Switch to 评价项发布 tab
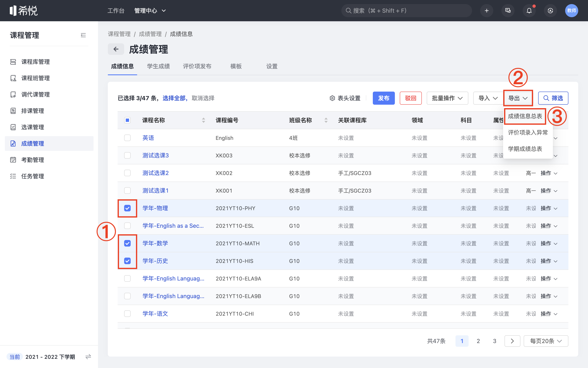Screen dimensions: 588x368 197,66
